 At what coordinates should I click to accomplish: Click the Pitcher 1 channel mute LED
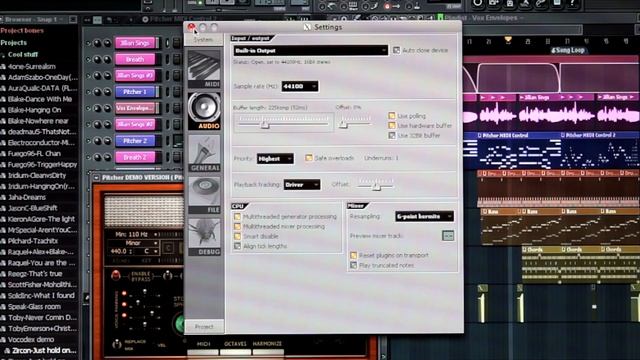(x=89, y=92)
